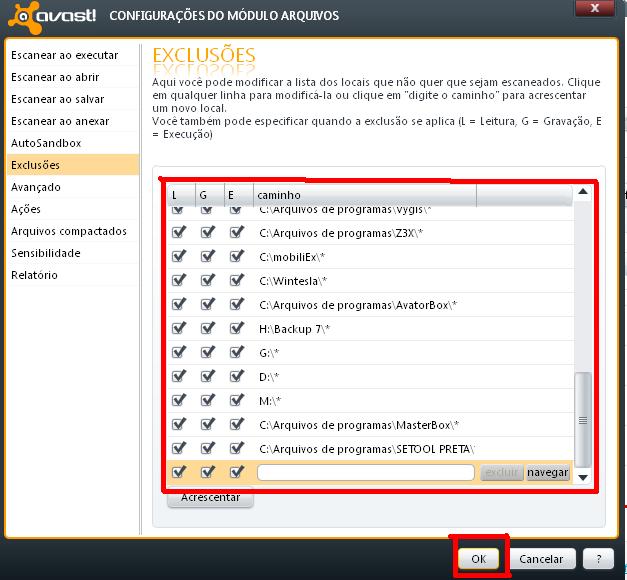Image resolution: width=627 pixels, height=580 pixels.
Task: Open Escanear ao executar settings
Action: pyautogui.click(x=64, y=55)
